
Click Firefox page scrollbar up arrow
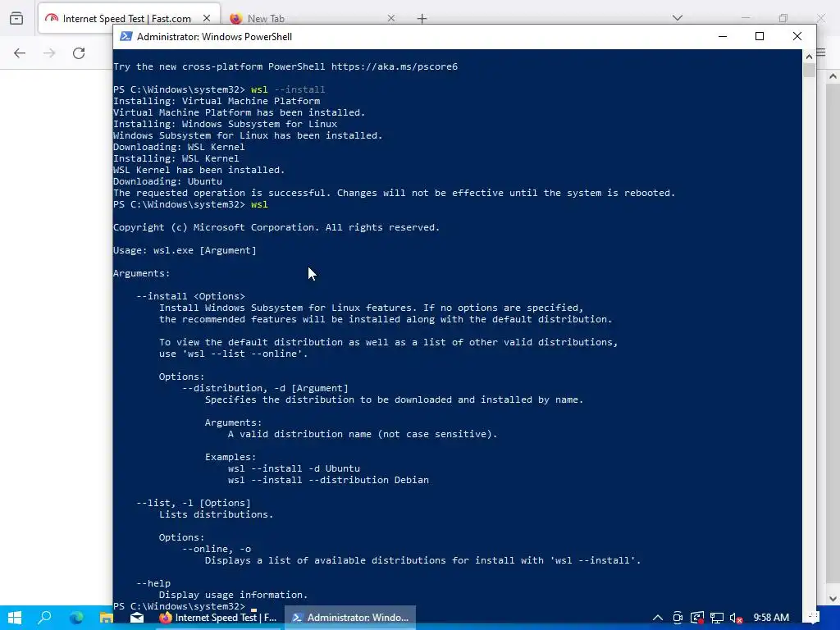[x=833, y=76]
